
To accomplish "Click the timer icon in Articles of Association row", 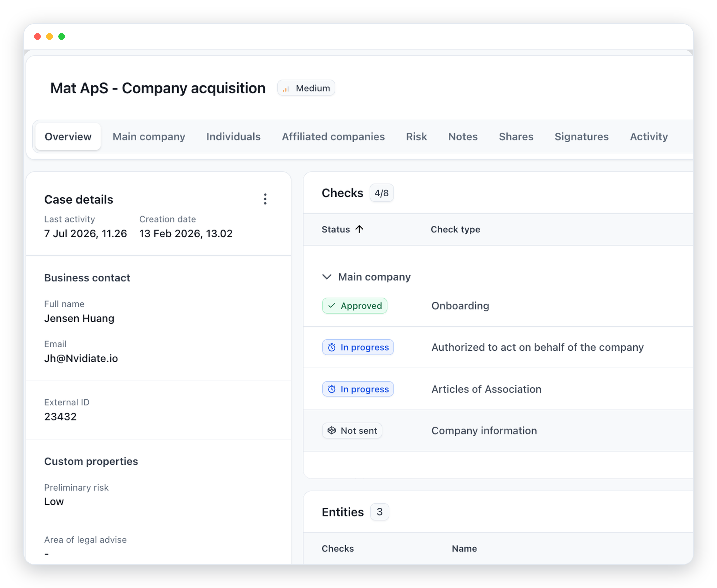I will [332, 389].
